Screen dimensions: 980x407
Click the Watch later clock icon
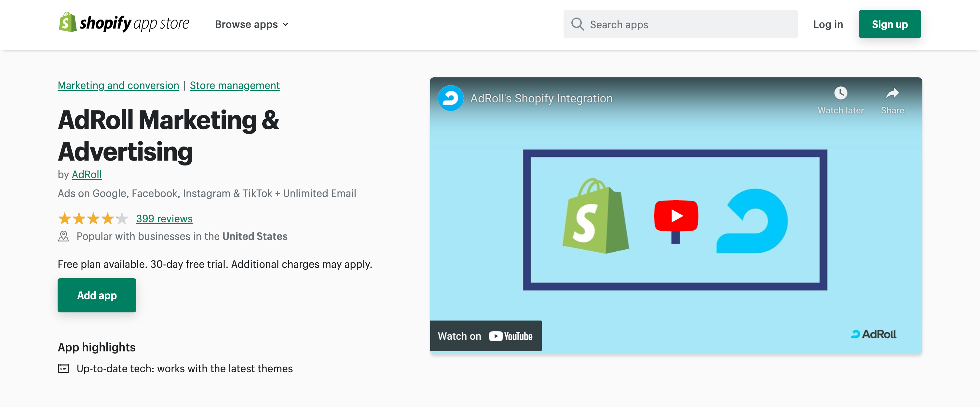(x=840, y=93)
